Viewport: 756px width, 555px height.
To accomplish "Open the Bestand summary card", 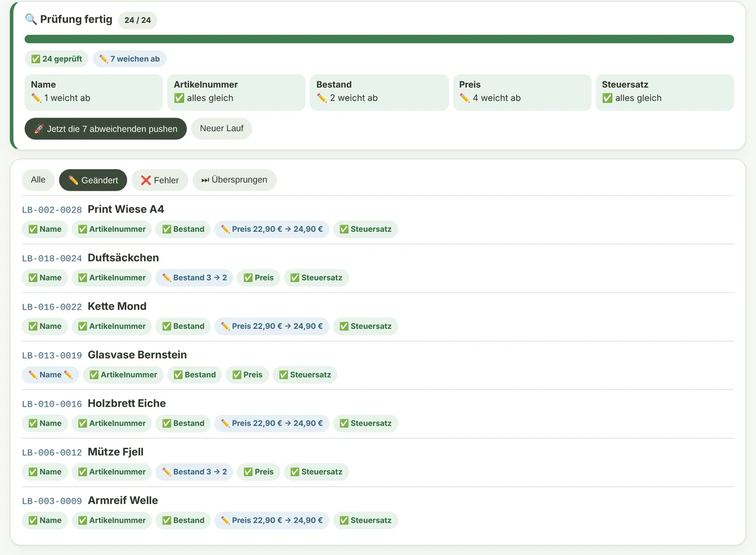I will coord(379,92).
